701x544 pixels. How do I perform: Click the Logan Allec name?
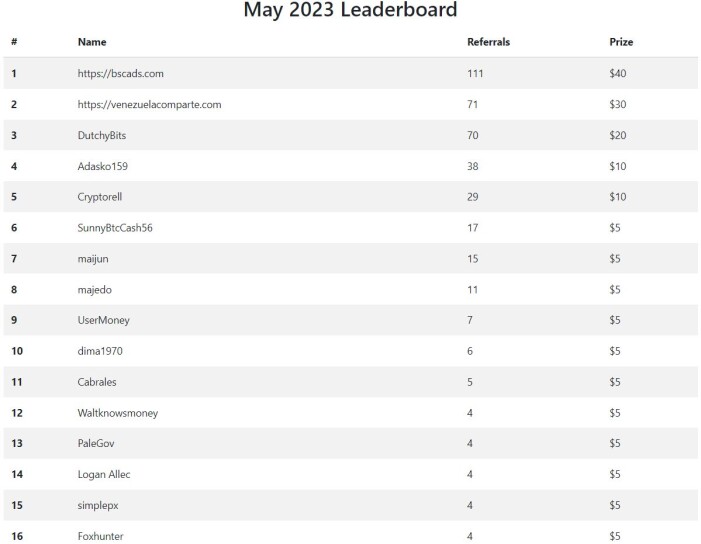104,474
